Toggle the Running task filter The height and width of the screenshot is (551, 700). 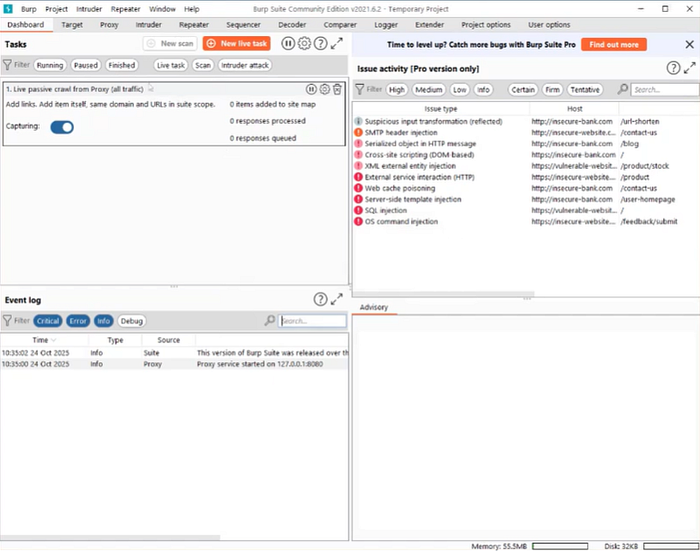point(50,65)
